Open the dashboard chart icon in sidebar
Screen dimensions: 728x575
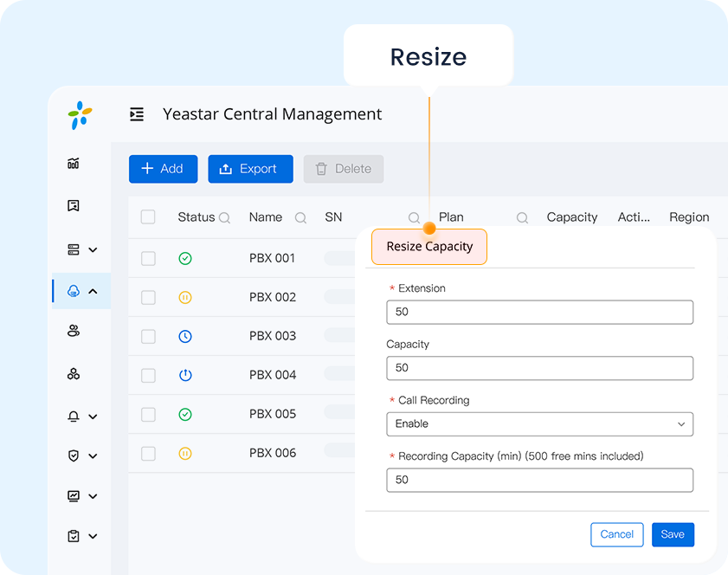74,163
